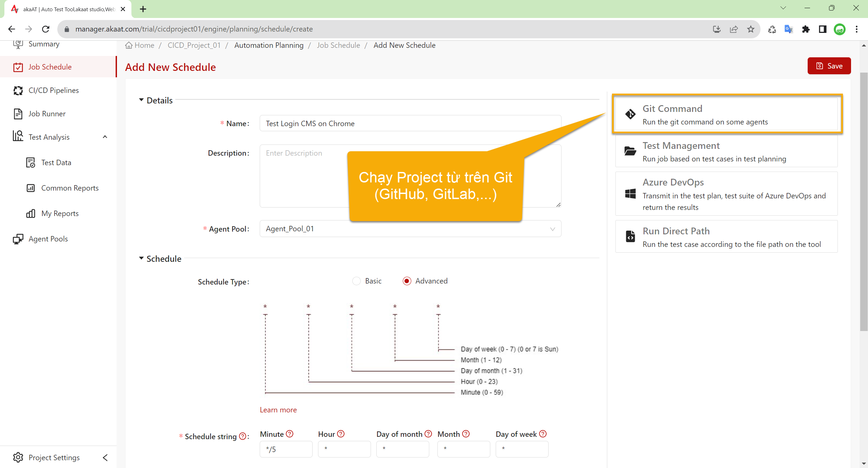Open the Project Settings gear icon

(18, 457)
